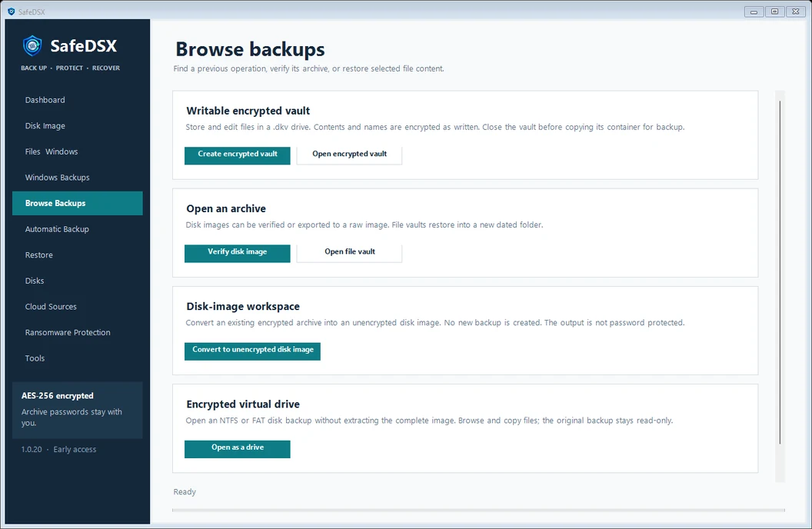Click Open as a drive button
This screenshot has height=529, width=812.
click(237, 449)
